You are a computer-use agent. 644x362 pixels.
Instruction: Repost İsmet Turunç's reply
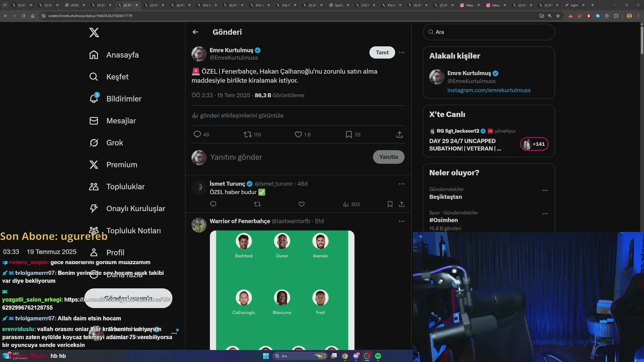point(258,204)
